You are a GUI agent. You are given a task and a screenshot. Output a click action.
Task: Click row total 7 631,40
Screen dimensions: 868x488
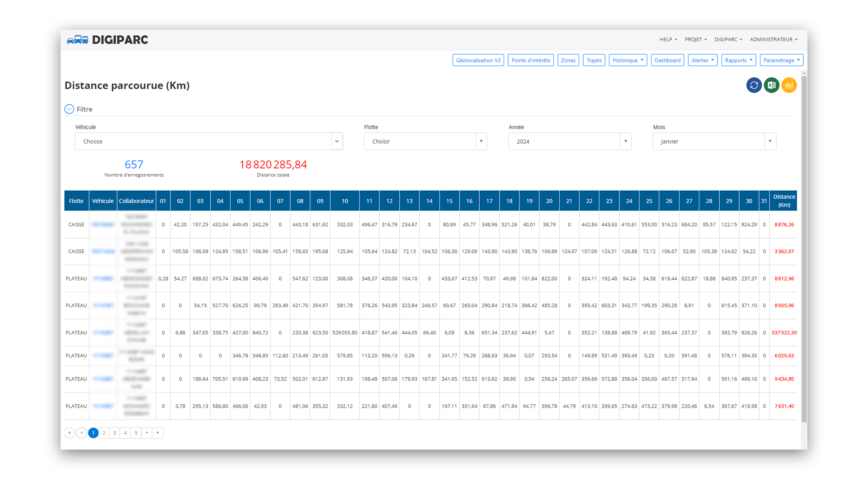(x=784, y=406)
